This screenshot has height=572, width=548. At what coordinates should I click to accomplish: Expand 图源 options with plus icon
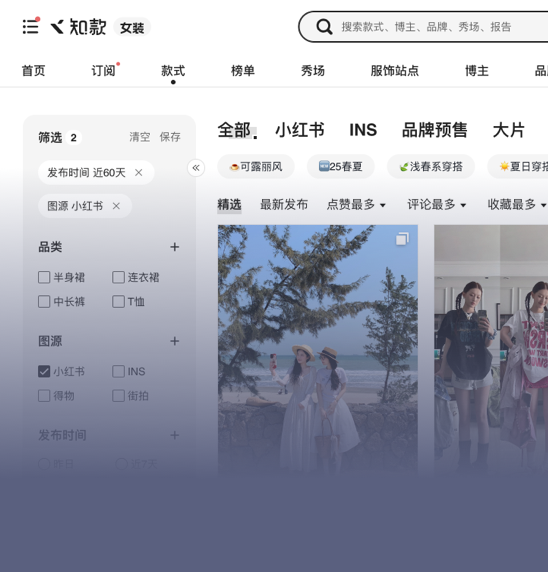tap(175, 341)
